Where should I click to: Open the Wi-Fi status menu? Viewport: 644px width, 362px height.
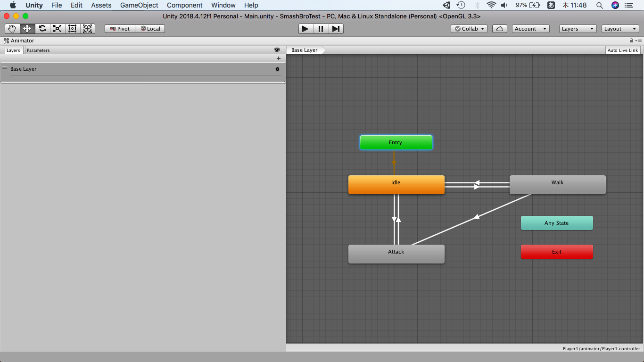pos(491,5)
